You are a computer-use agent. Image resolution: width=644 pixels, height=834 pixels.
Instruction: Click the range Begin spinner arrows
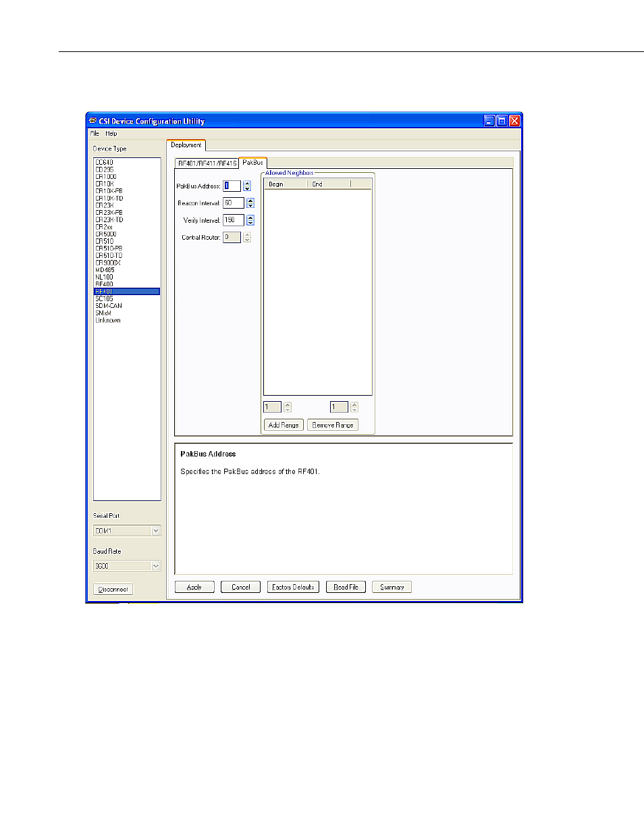click(288, 407)
